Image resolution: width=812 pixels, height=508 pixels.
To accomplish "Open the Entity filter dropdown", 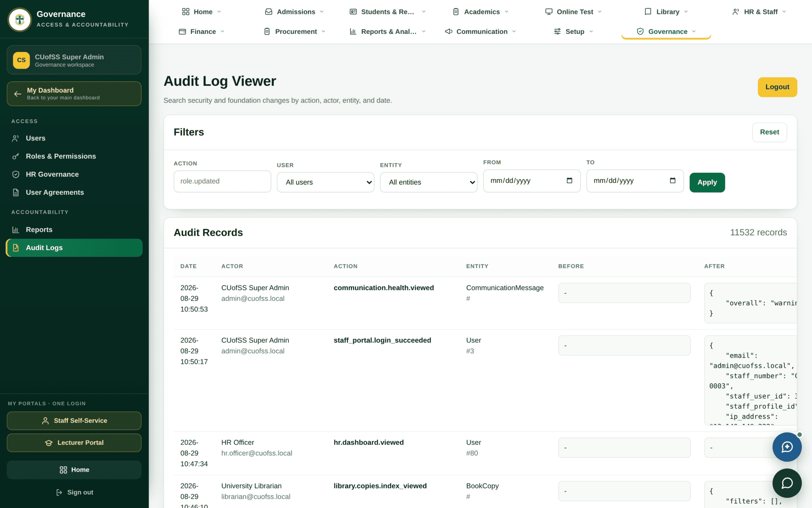I will [428, 182].
